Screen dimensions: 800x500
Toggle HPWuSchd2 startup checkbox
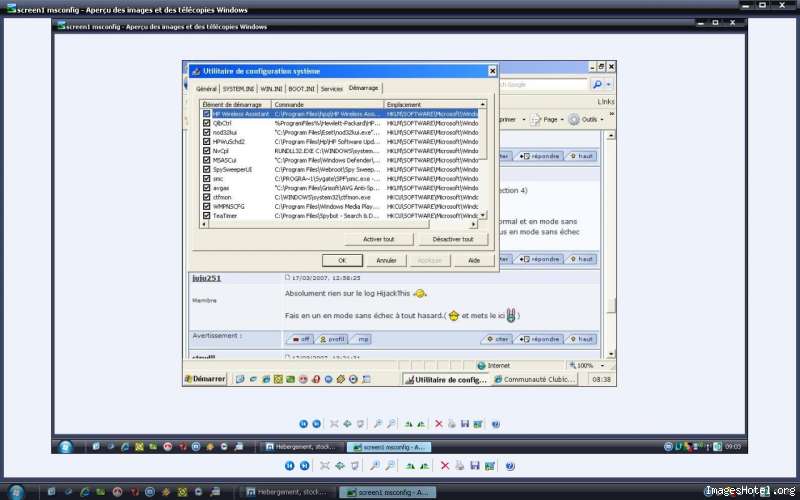207,141
